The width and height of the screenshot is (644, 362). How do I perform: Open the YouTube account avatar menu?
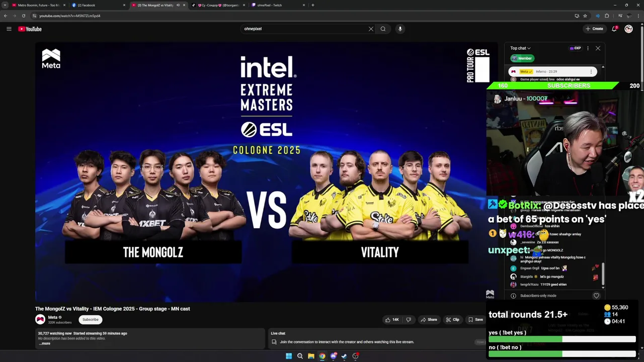point(628,29)
